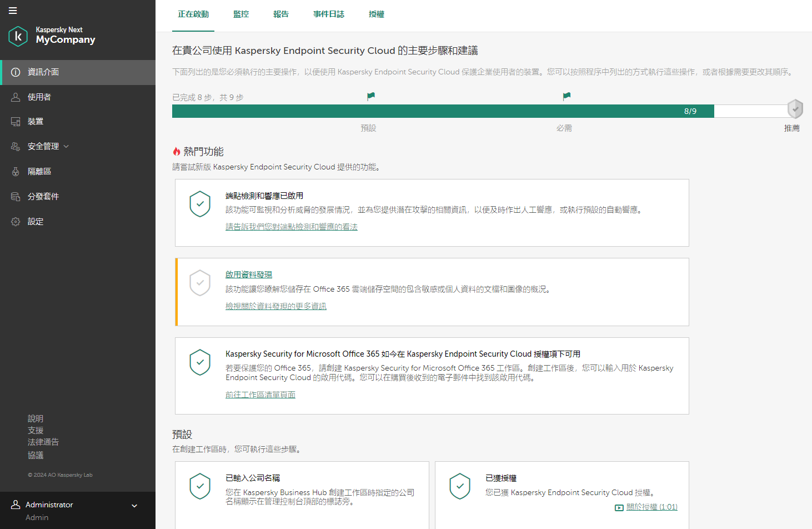Screen dimensions: 812x529
Task: Click the 必需 milestone flag on the progress bar
Action: pyautogui.click(x=567, y=97)
